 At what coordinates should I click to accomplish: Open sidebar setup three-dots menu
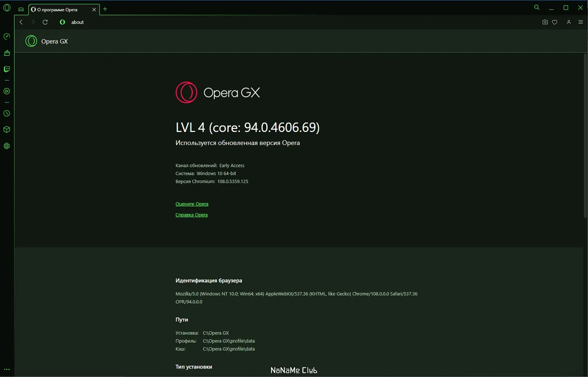[x=7, y=369]
